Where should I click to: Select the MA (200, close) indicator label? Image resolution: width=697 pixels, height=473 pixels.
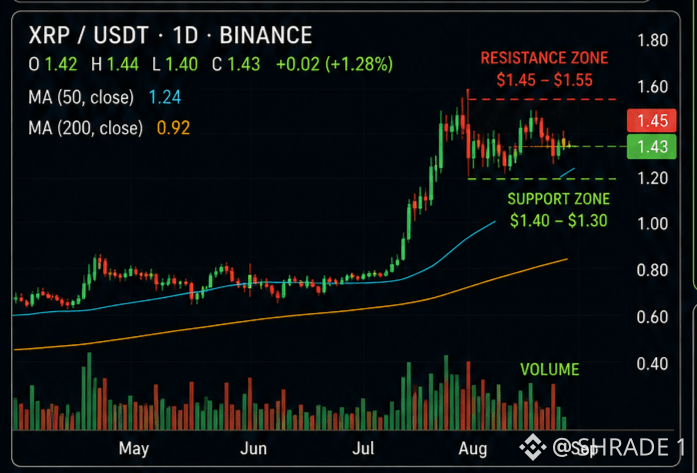coord(85,128)
